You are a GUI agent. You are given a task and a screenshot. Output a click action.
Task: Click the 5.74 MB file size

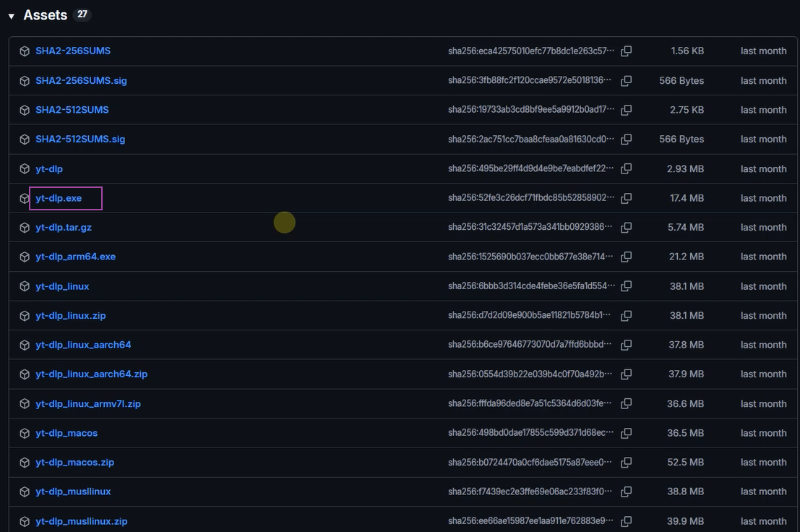(686, 228)
